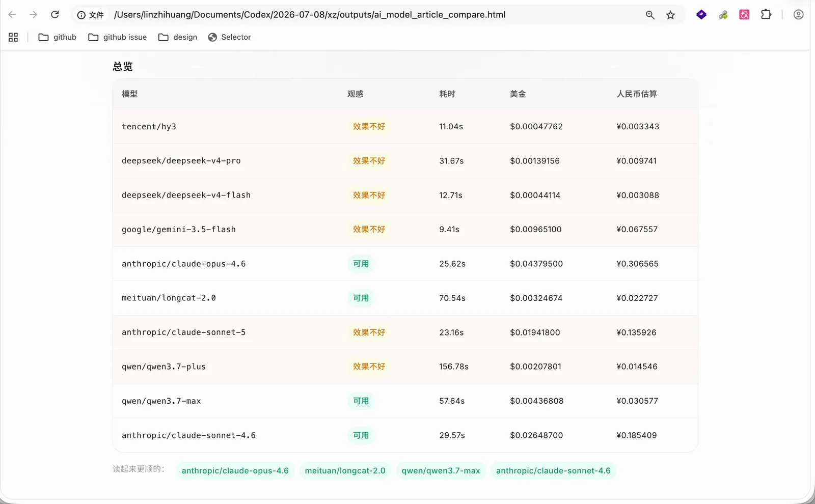
Task: Click the 可用 badge for qwen3.7-max row
Action: (361, 401)
